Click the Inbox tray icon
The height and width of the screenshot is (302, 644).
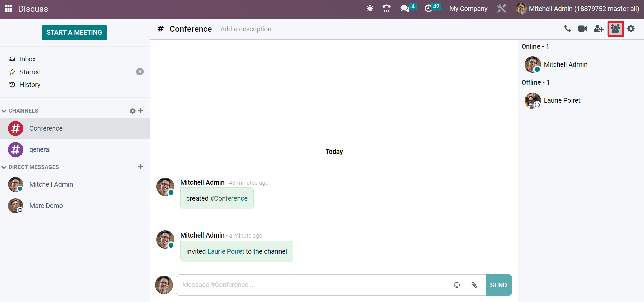point(12,59)
